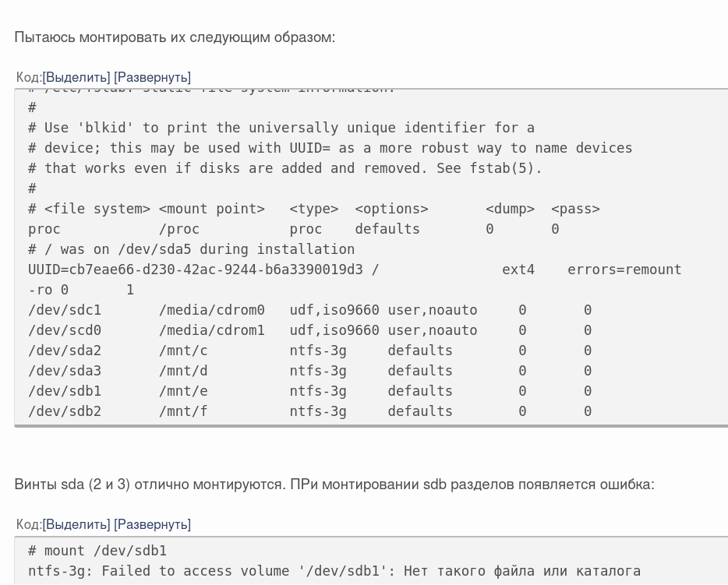This screenshot has height=585, width=728.
Task: Click the /dev/sda2 /mnt/c fstab line
Action: [309, 351]
